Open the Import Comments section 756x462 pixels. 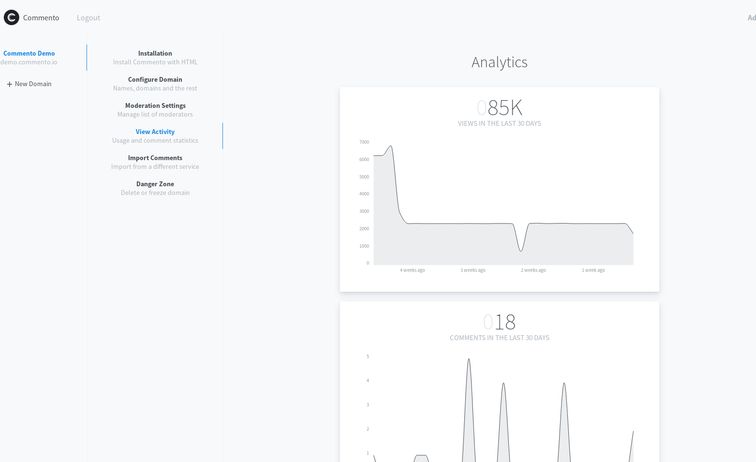pyautogui.click(x=155, y=158)
